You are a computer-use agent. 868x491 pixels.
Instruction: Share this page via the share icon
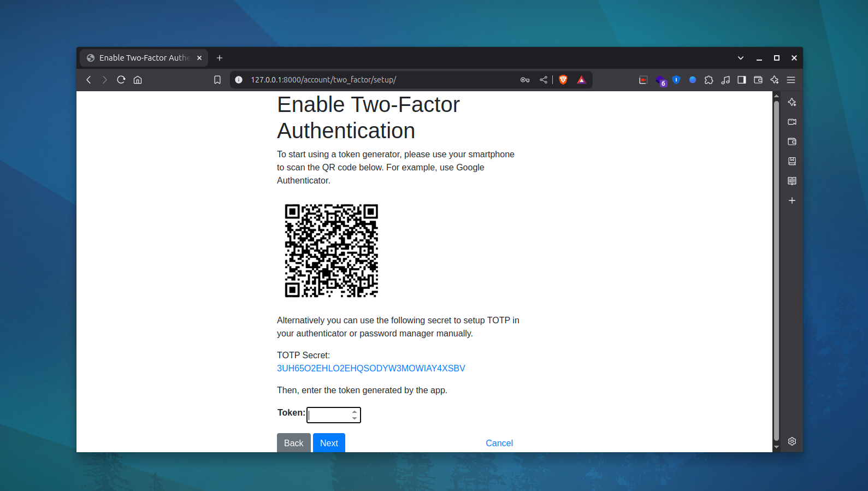pyautogui.click(x=544, y=80)
